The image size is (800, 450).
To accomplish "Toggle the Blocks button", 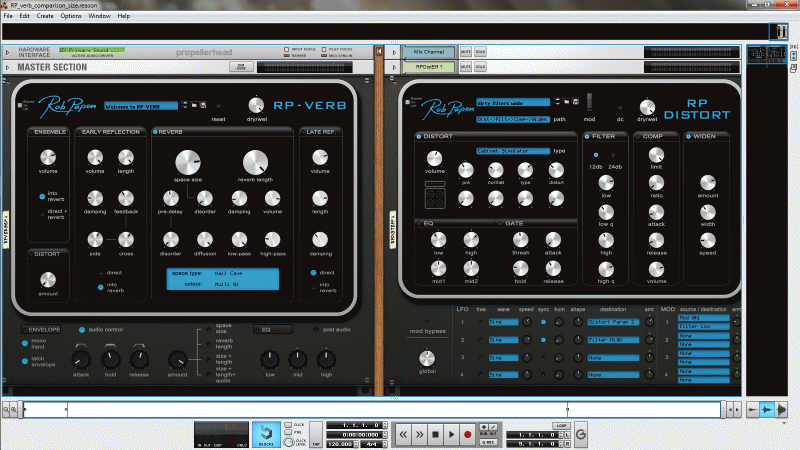I will [266, 434].
